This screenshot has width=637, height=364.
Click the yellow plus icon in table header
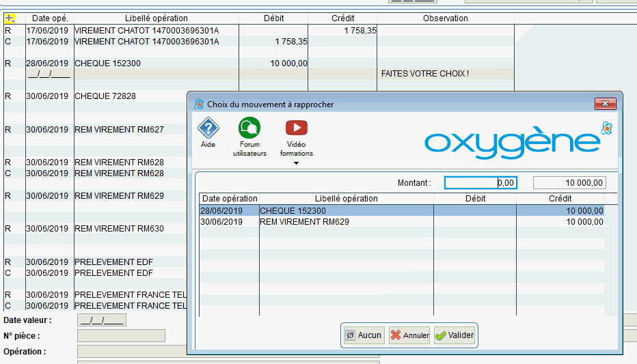click(x=10, y=18)
